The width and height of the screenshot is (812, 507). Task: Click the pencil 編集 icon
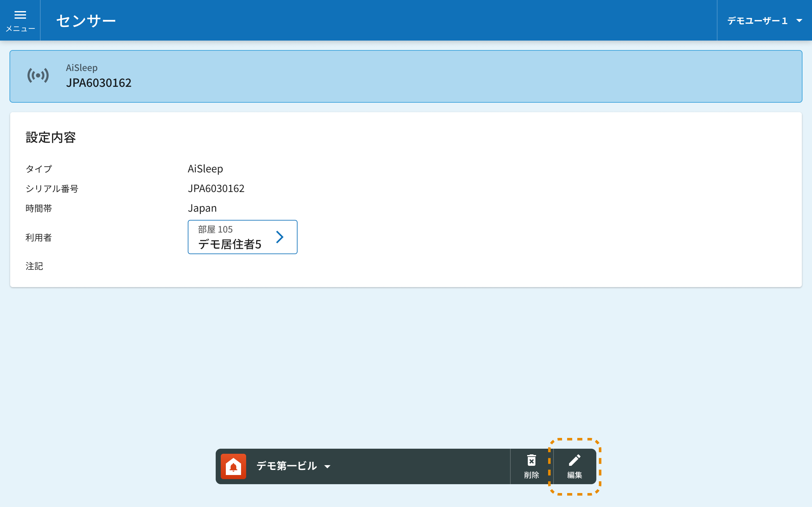574,460
